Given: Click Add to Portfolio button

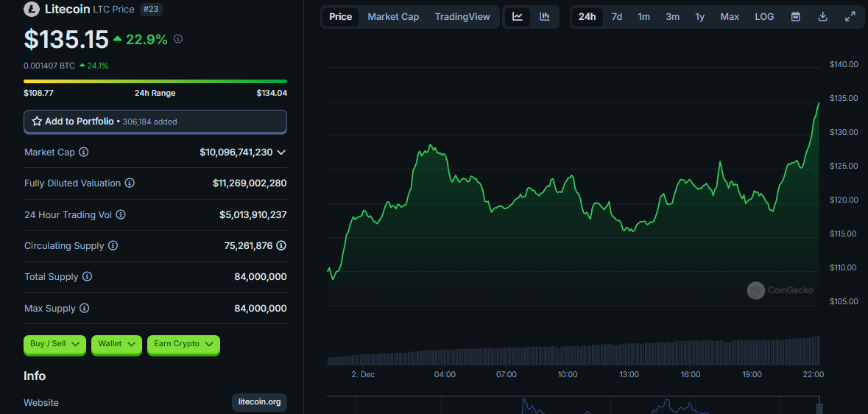Looking at the screenshot, I should tap(155, 122).
